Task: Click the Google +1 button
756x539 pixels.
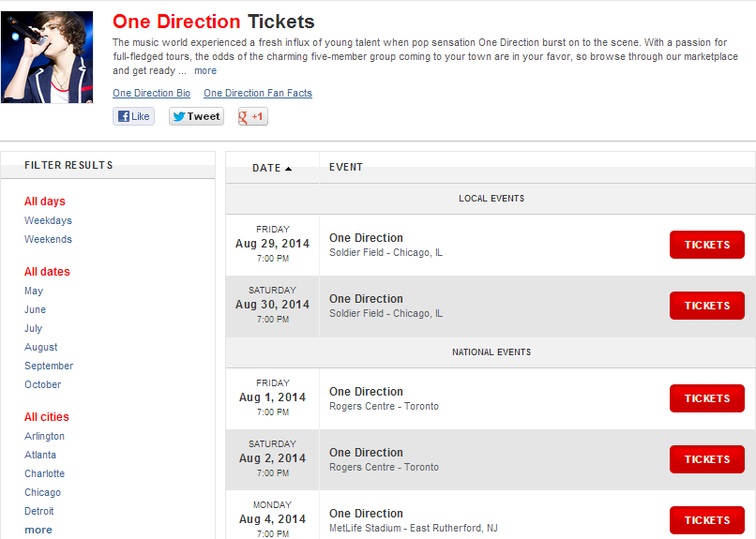Action: (x=252, y=117)
